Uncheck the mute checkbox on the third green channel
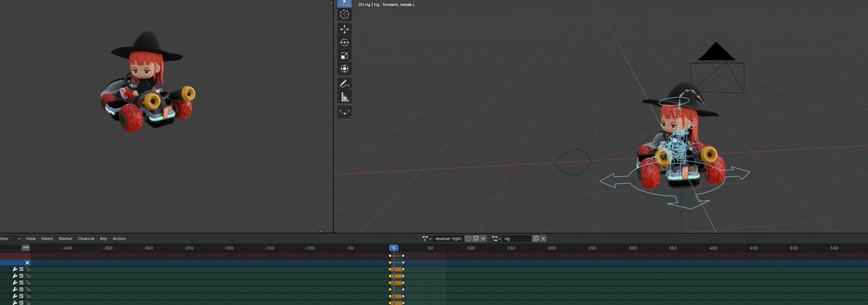 click(22, 283)
